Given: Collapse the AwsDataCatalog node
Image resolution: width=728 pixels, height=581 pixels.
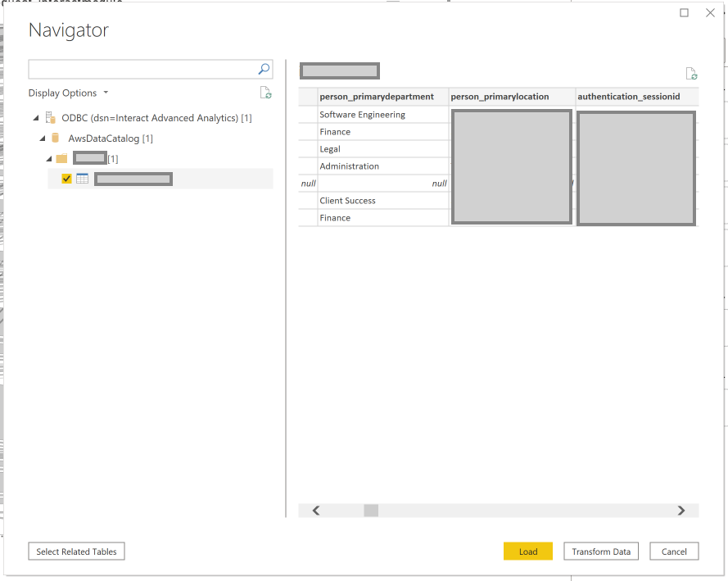Looking at the screenshot, I should pyautogui.click(x=43, y=138).
